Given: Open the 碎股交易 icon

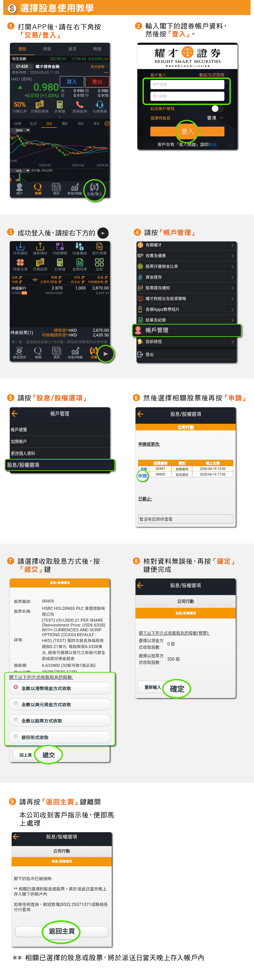Looking at the screenshot, I should (20, 265).
